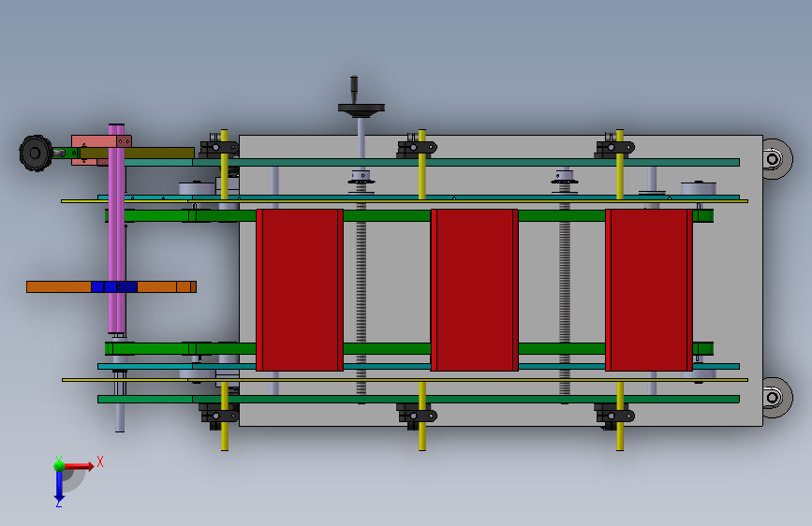This screenshot has width=812, height=526.
Task: Select the blue block on the orange bar
Action: pyautogui.click(x=114, y=286)
